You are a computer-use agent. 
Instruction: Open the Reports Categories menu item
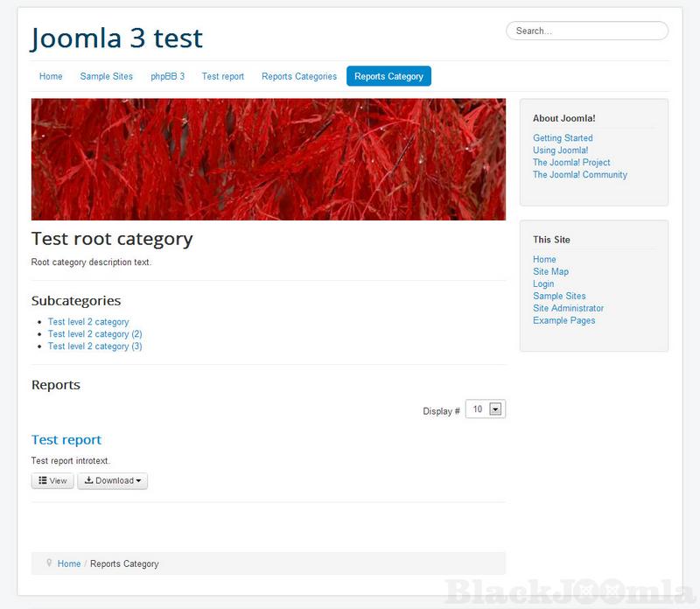299,76
